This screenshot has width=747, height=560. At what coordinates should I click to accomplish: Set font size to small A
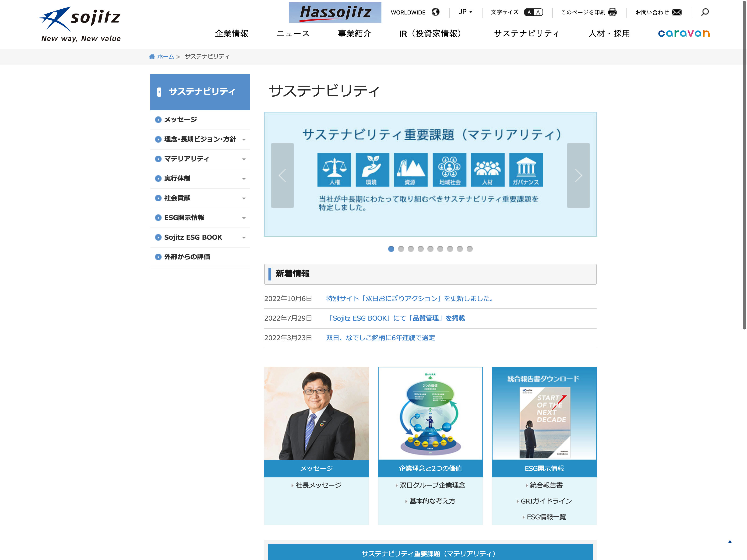[529, 12]
